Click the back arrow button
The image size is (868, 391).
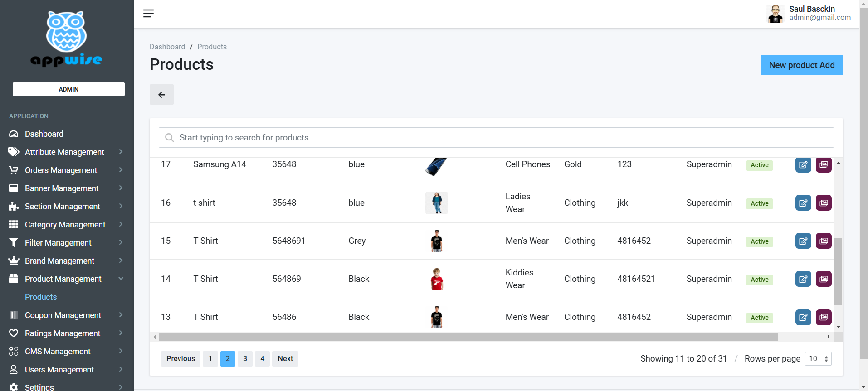tap(161, 95)
